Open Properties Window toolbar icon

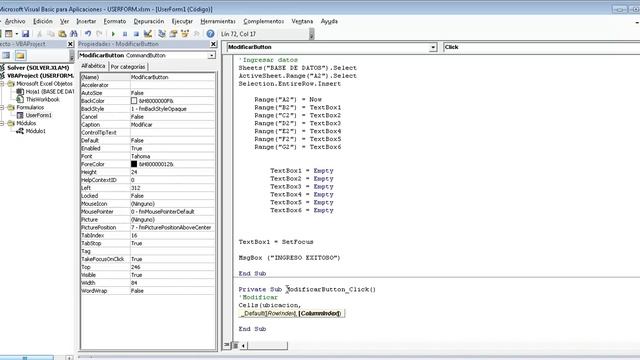pyautogui.click(x=173, y=34)
